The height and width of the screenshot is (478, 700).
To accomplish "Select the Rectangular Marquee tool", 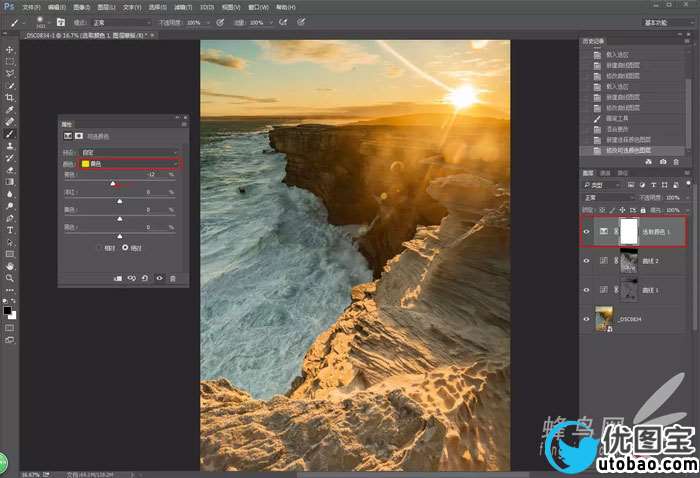I will [x=10, y=61].
